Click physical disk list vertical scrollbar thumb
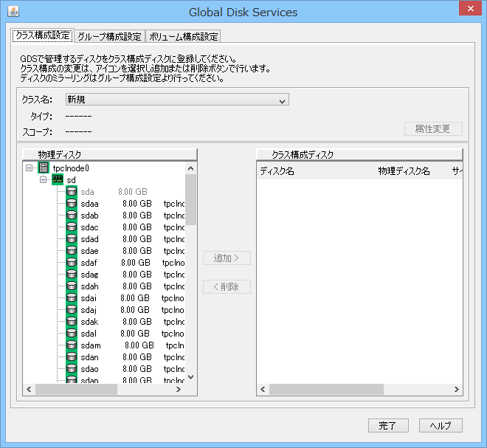This screenshot has width=487, height=448. tap(190, 199)
